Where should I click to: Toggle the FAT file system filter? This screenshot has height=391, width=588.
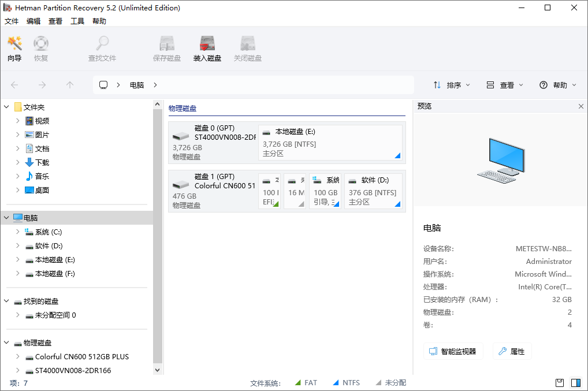point(306,382)
